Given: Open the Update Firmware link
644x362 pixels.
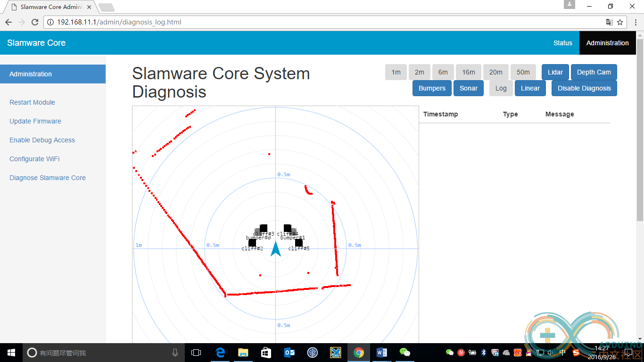Looking at the screenshot, I should (35, 121).
